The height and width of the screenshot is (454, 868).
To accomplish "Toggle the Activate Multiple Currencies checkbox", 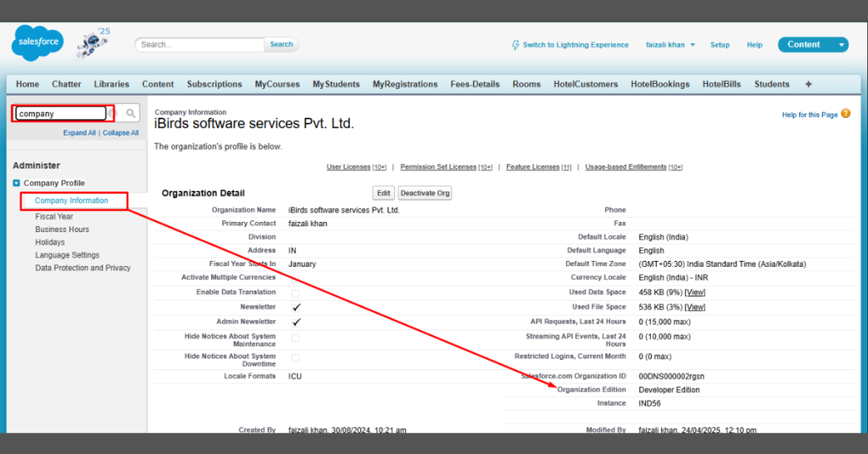I will [x=296, y=278].
